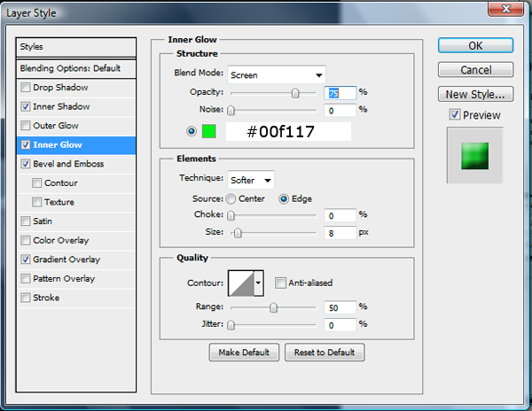This screenshot has height=411, width=532.
Task: Focus the Jitter value field
Action: pyautogui.click(x=340, y=325)
